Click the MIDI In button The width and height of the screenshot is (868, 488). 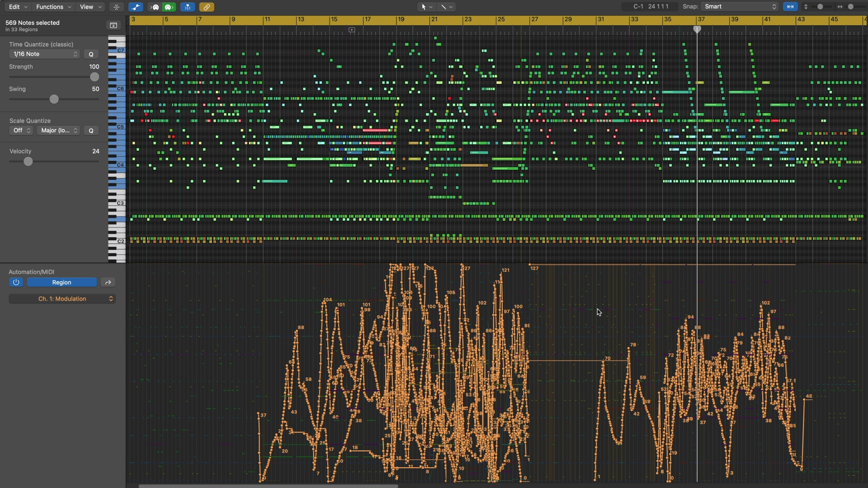click(155, 7)
